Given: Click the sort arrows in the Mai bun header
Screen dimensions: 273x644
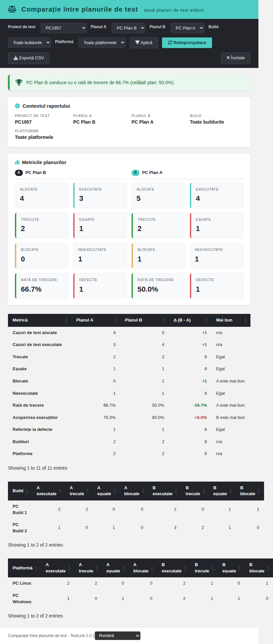Looking at the screenshot, I should point(246,320).
